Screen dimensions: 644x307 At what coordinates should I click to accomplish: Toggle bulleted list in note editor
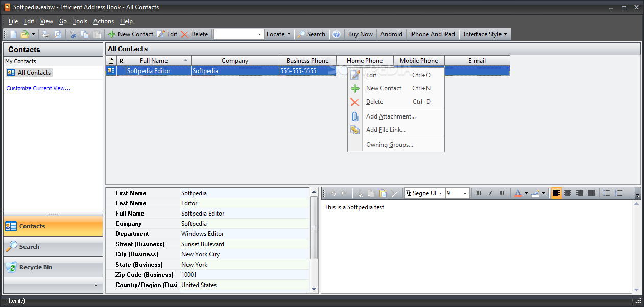(x=607, y=193)
